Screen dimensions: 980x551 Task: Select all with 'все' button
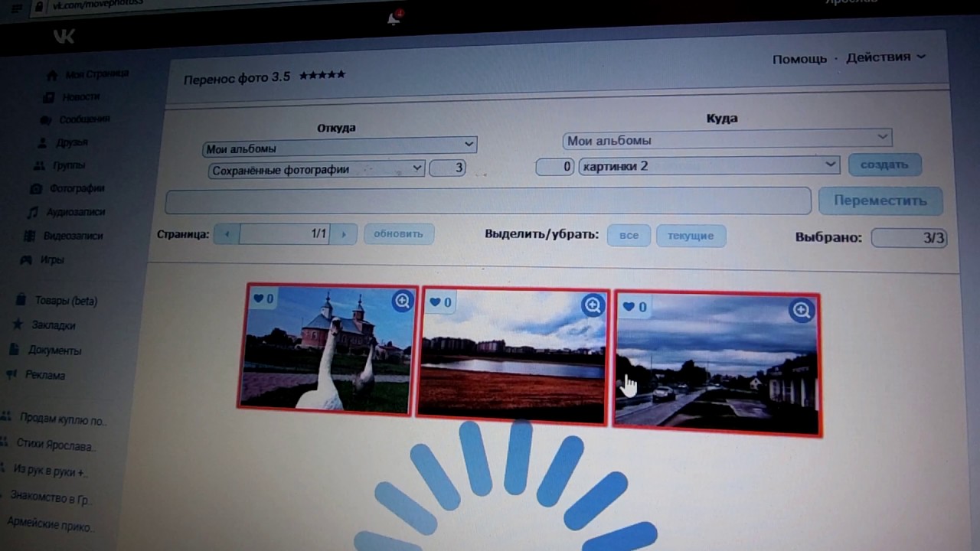(629, 236)
